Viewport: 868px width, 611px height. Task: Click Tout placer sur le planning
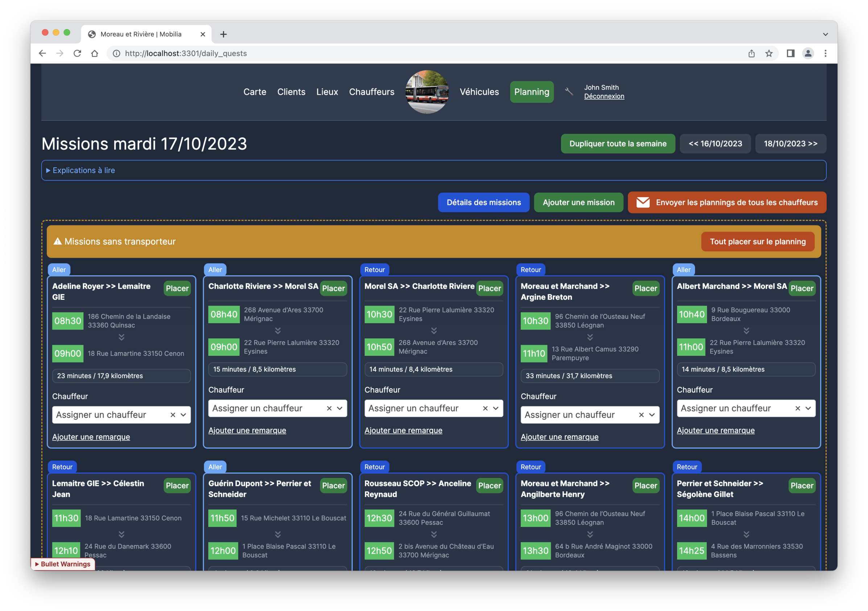point(758,241)
